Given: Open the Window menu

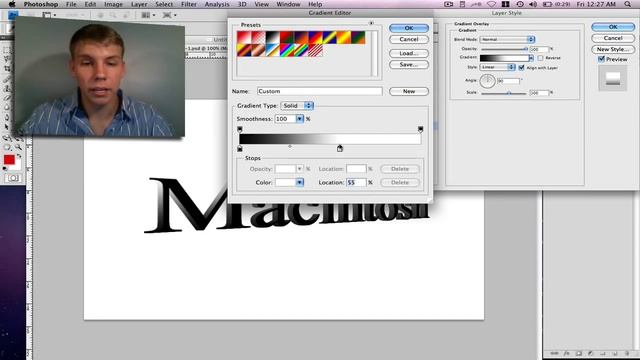Looking at the screenshot, I should [288, 4].
